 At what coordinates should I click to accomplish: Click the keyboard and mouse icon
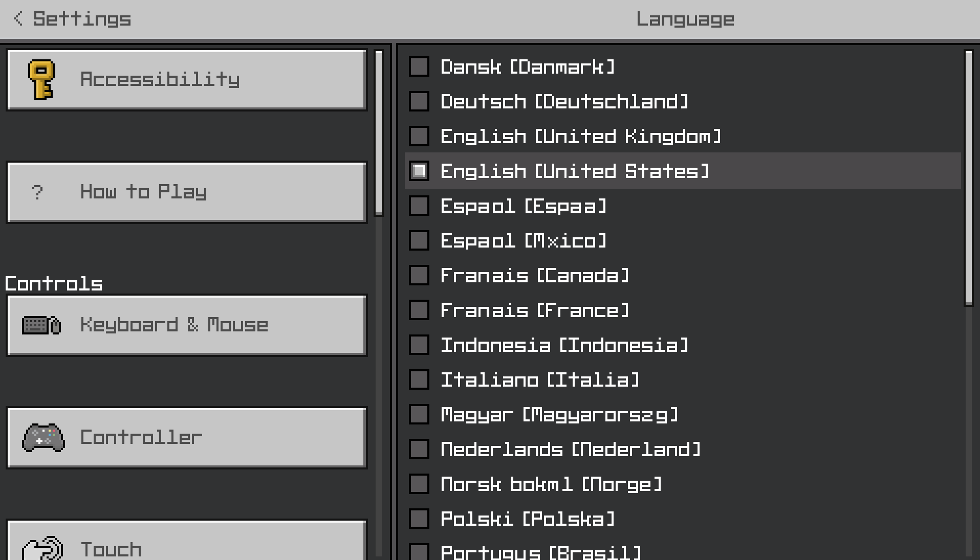tap(41, 325)
